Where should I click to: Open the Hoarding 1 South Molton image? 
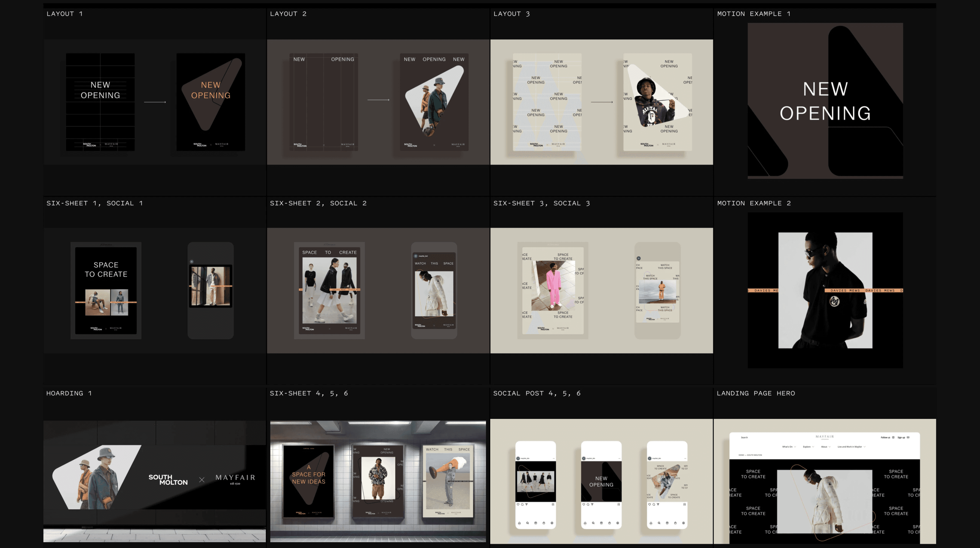click(x=154, y=481)
